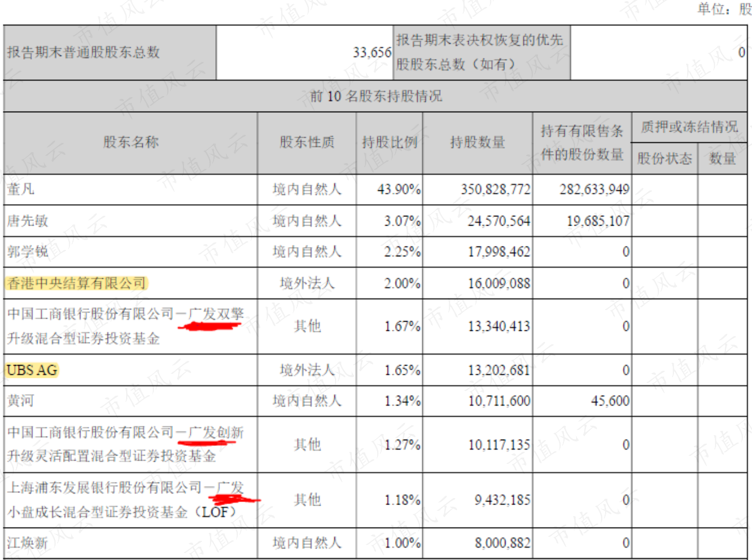
Task: Select the 45,600 restricted shares cell
Action: [x=610, y=400]
